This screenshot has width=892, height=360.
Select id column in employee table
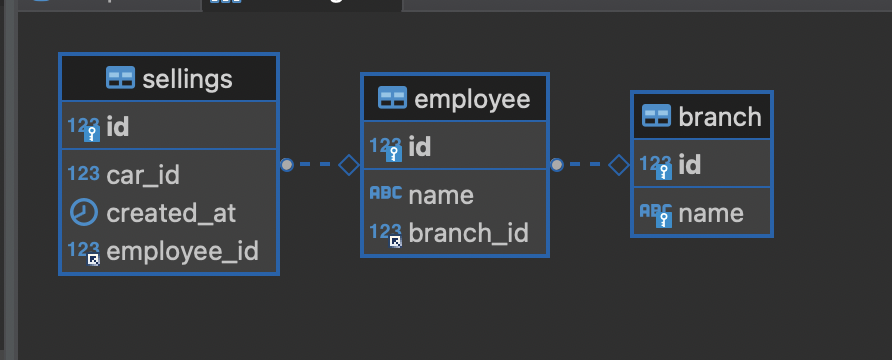[455, 146]
